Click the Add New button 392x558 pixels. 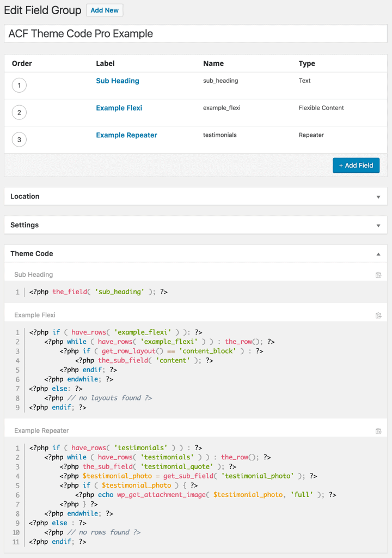(104, 10)
